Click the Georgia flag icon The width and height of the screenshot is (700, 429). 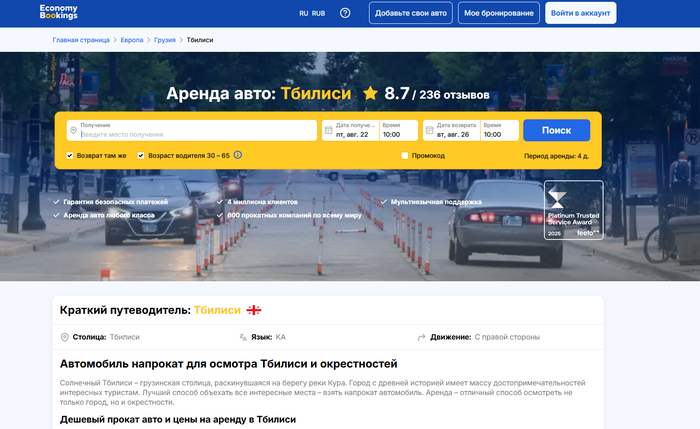[254, 310]
